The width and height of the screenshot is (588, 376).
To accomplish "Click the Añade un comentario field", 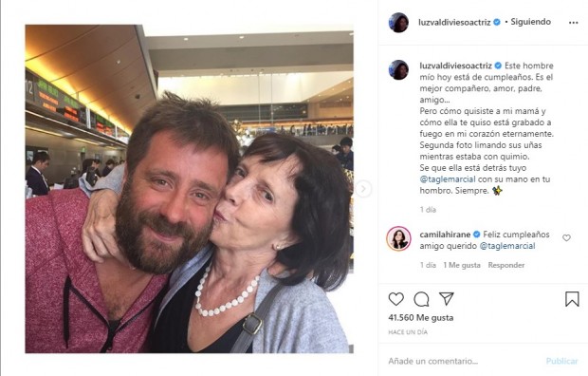I will tap(463, 361).
